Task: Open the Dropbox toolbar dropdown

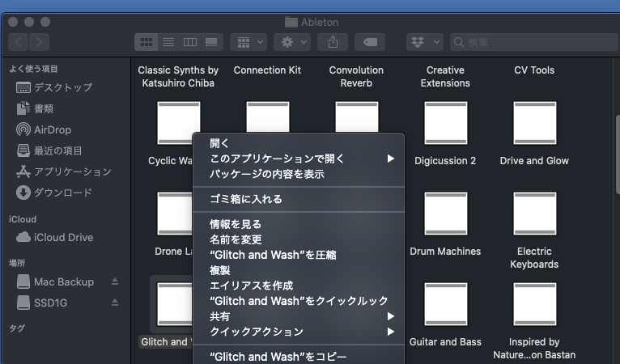Action: [x=425, y=42]
